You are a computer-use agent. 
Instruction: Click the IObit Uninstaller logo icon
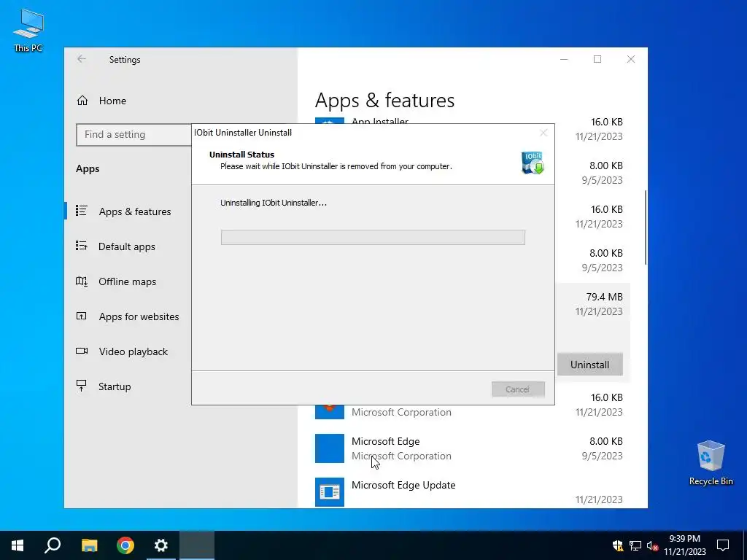(x=533, y=163)
